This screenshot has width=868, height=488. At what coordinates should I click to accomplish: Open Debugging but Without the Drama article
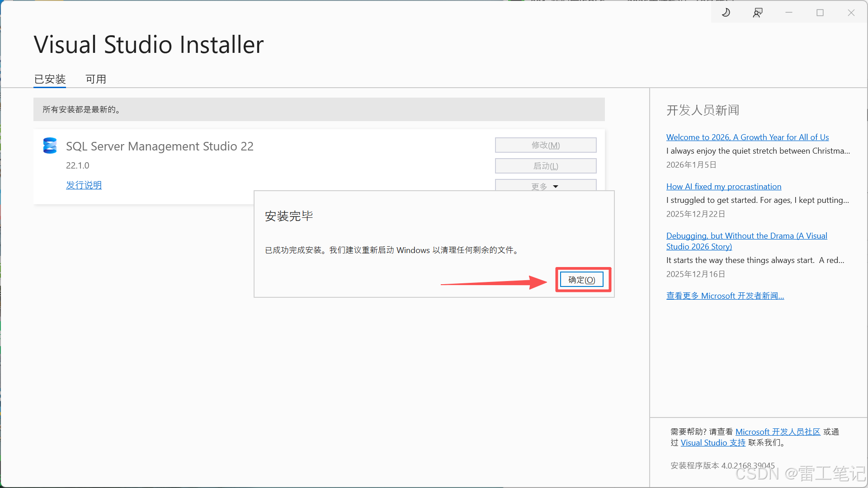coord(746,236)
